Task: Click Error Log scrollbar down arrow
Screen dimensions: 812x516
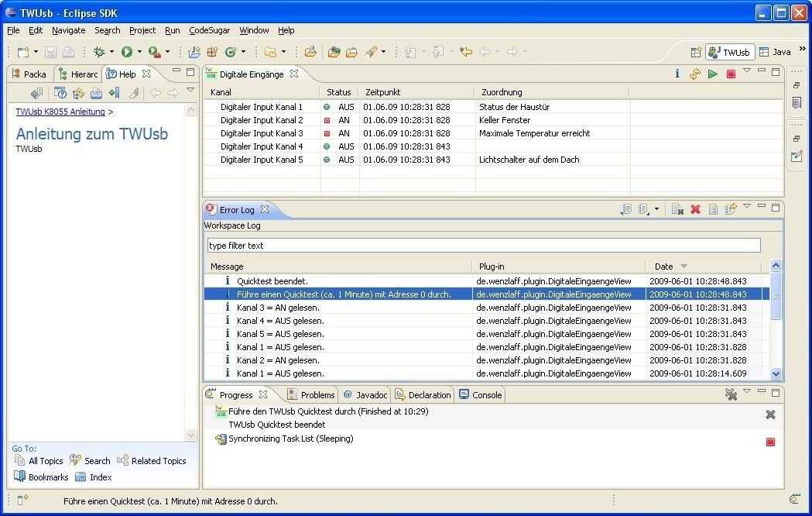Action: pos(776,373)
